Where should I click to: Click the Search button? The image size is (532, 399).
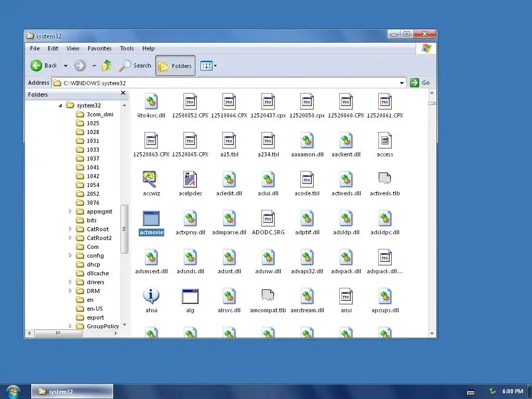tap(135, 65)
